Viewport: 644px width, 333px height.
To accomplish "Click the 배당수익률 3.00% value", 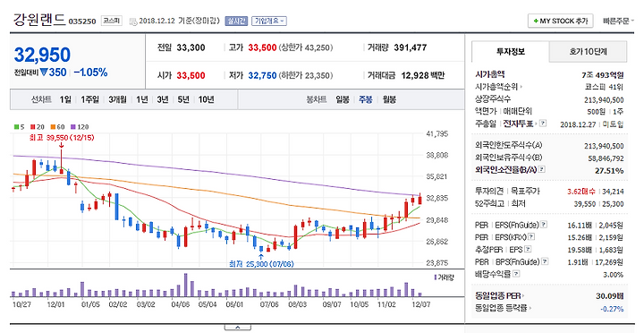I will pyautogui.click(x=614, y=275).
